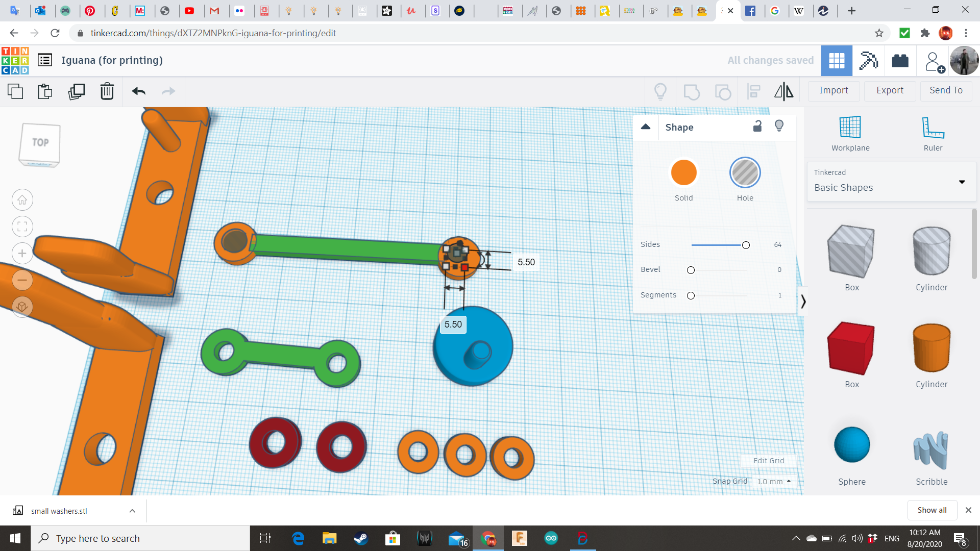Select the Mirror tool icon

coord(783,91)
